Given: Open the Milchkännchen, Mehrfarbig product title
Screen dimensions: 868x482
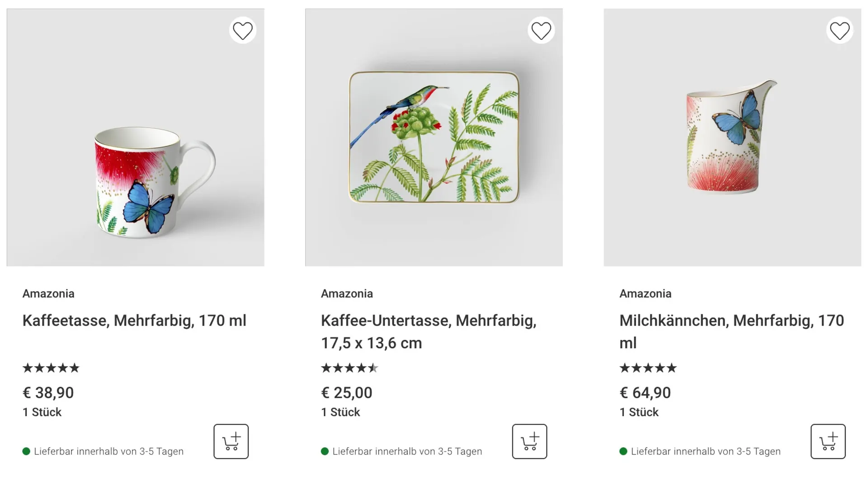Looking at the screenshot, I should click(731, 331).
